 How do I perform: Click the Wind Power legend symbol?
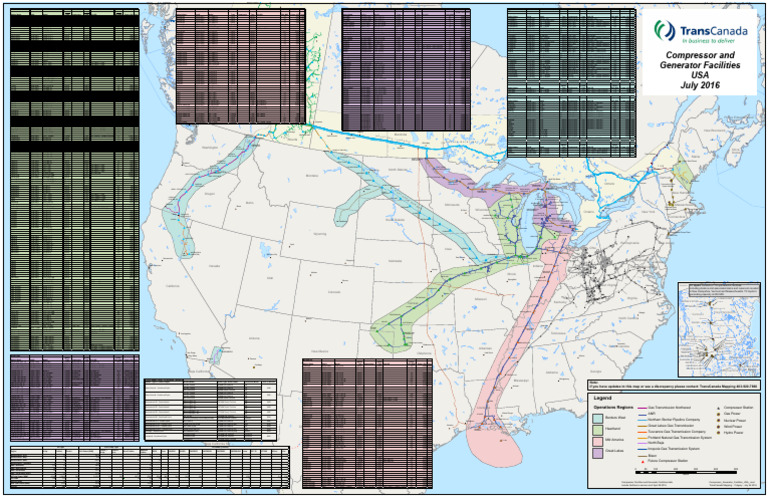click(x=719, y=426)
